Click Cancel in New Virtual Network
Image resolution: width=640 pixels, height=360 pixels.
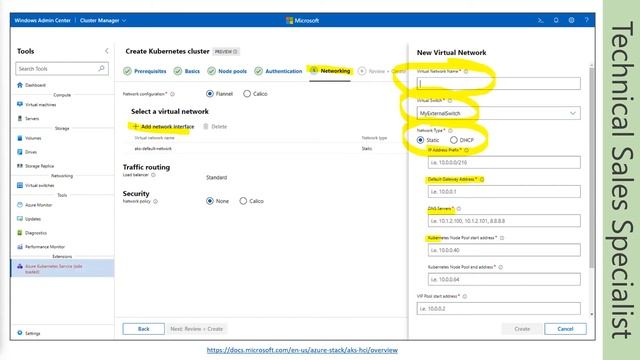pos(565,329)
